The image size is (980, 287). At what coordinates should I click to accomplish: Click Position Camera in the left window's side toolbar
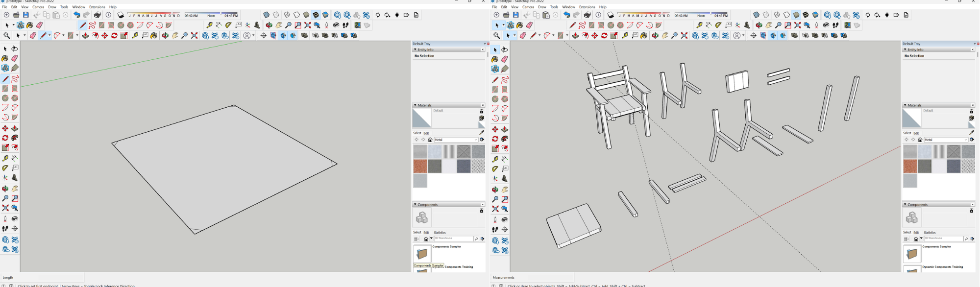pos(5,218)
